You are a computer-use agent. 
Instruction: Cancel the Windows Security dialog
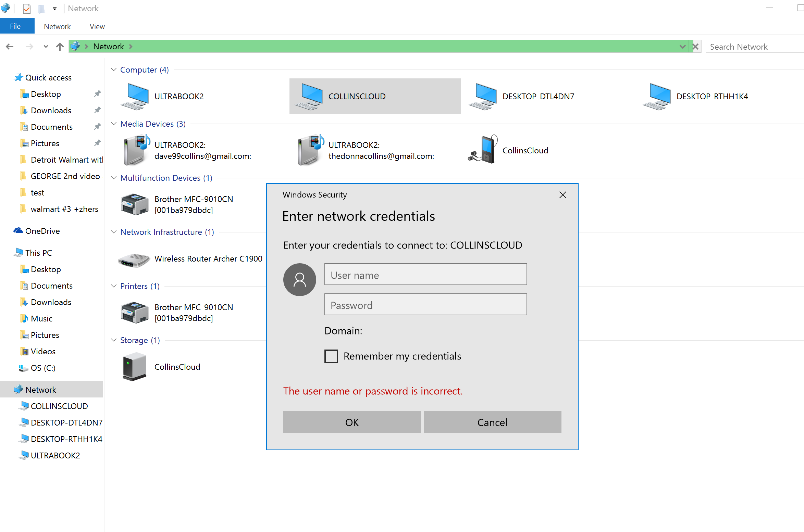coord(492,422)
